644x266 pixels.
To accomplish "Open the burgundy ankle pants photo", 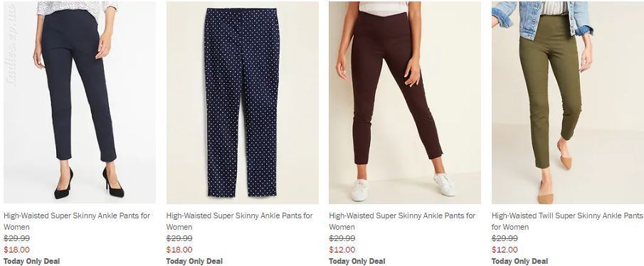I will [405, 102].
